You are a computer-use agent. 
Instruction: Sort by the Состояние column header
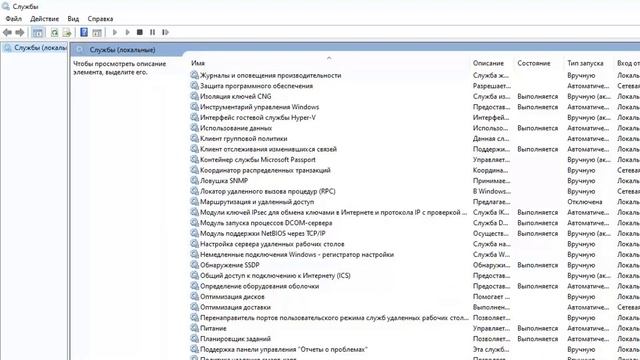pyautogui.click(x=534, y=63)
